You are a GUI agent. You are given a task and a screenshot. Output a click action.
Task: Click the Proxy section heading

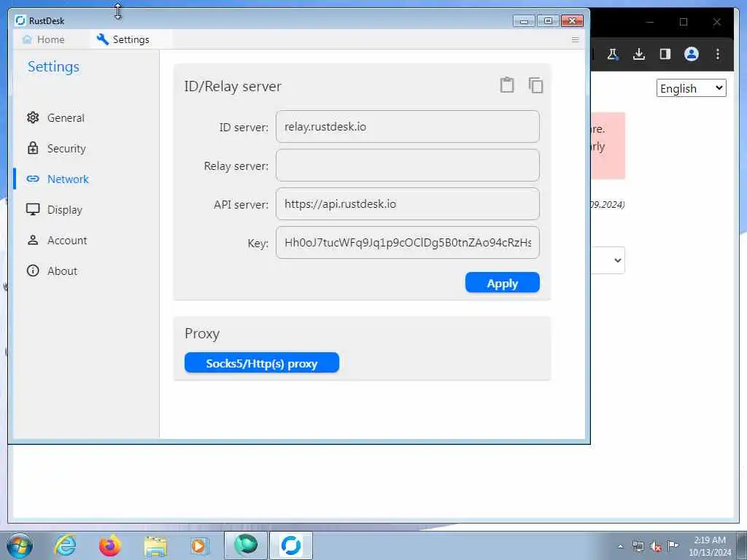click(202, 333)
